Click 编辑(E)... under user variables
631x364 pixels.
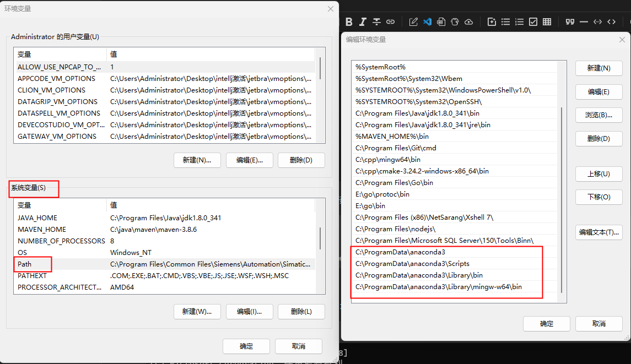(250, 160)
